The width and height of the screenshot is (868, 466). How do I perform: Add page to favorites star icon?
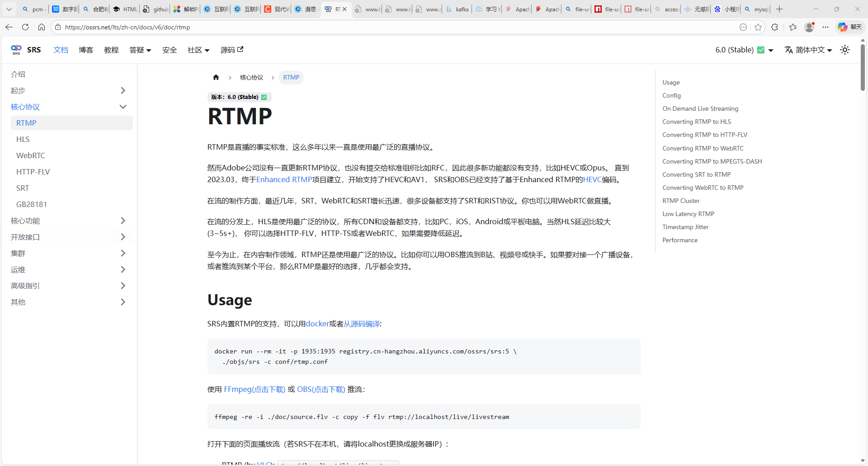pyautogui.click(x=758, y=27)
